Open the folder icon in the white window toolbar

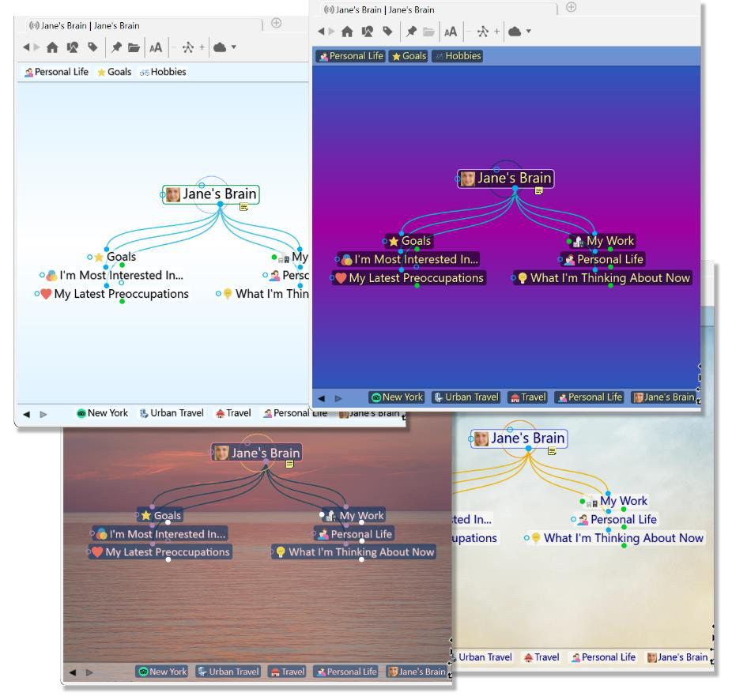pos(134,47)
